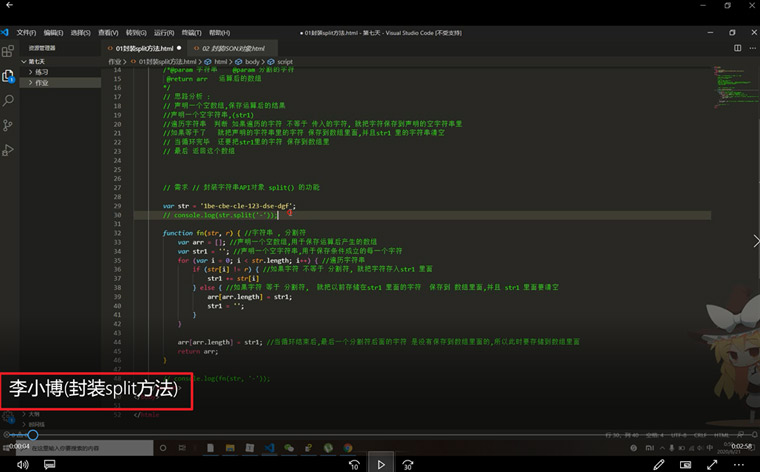760x472 pixels.
Task: Open the 编辑(E) menu
Action: pos(53,32)
